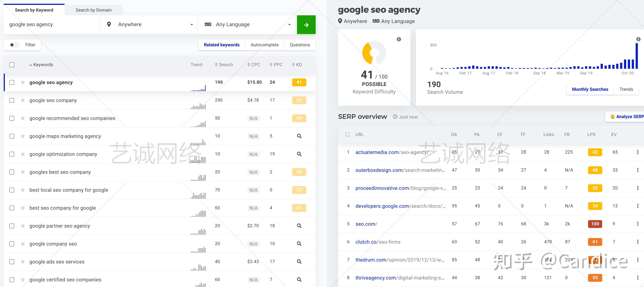Open options menu for actuatemedia.com row
644x287 pixels.
point(637,152)
